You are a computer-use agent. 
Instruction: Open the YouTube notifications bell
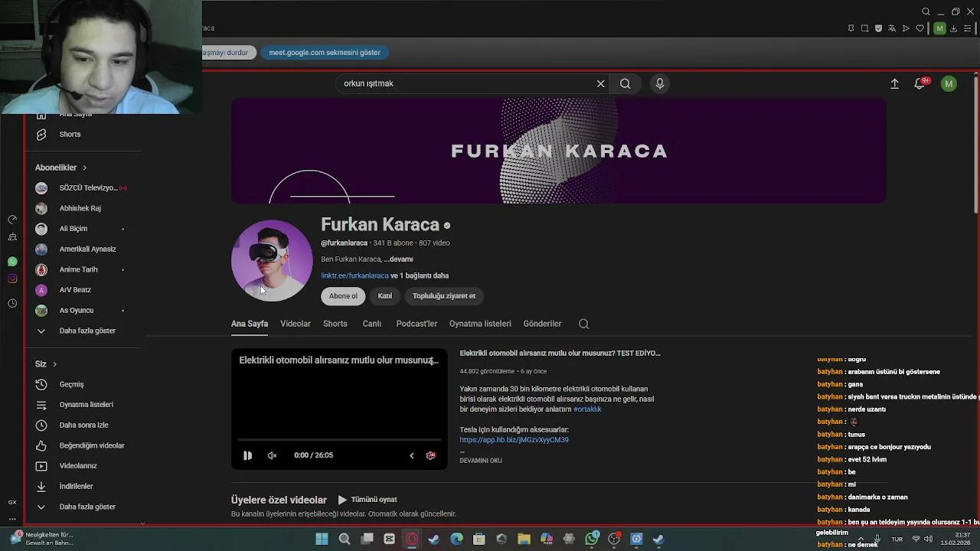tap(920, 83)
